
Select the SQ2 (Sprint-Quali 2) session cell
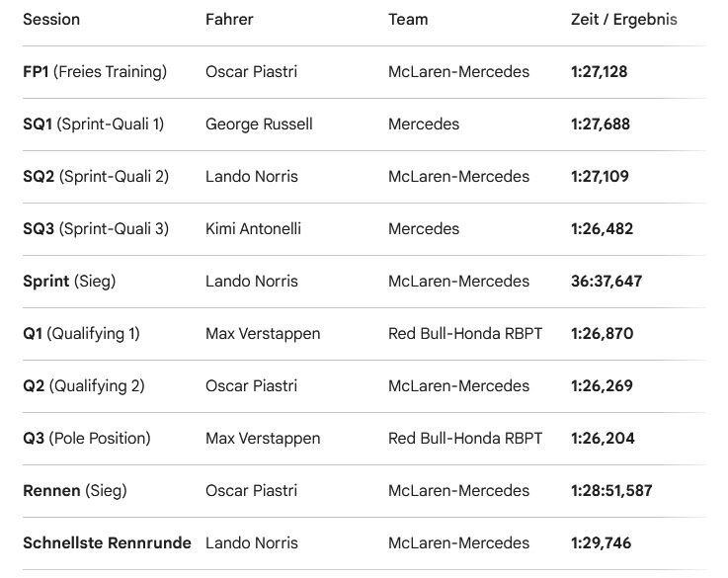pos(96,177)
